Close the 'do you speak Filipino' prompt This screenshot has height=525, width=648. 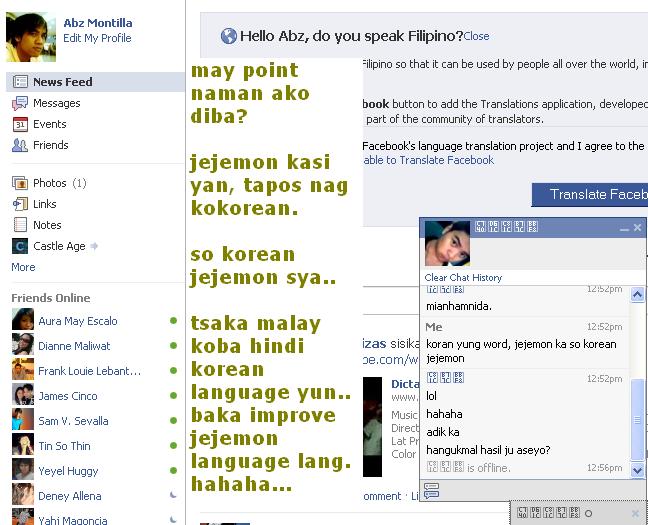[476, 36]
